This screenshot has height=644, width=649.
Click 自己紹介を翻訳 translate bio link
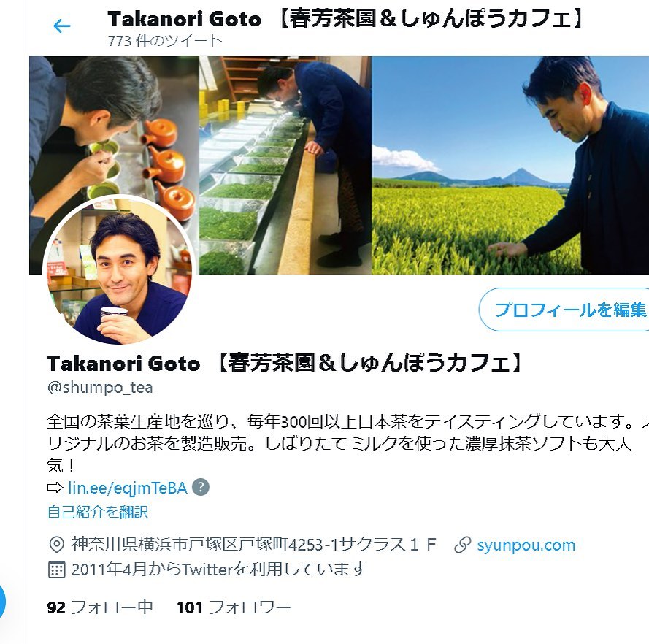tap(98, 512)
